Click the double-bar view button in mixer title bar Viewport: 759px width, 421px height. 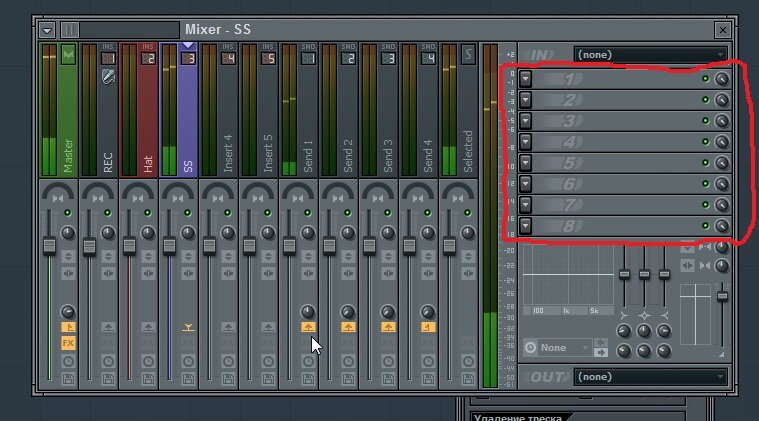pyautogui.click(x=70, y=30)
